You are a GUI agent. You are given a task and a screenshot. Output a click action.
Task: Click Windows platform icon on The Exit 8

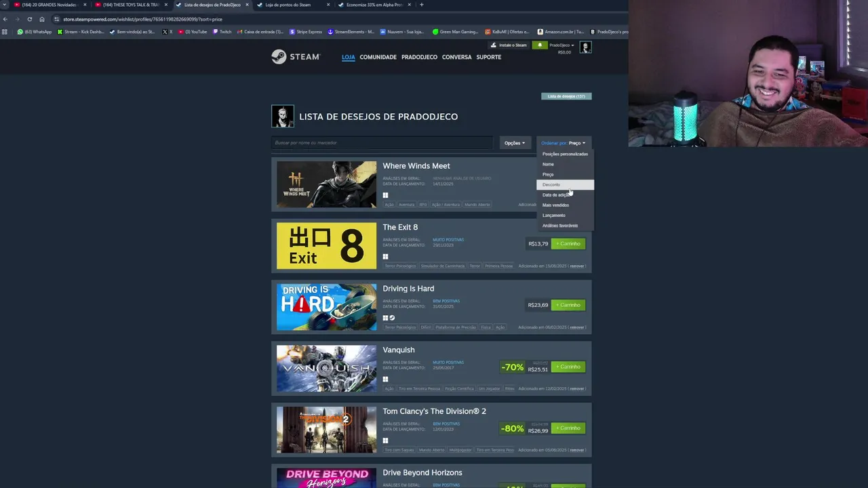(385, 256)
